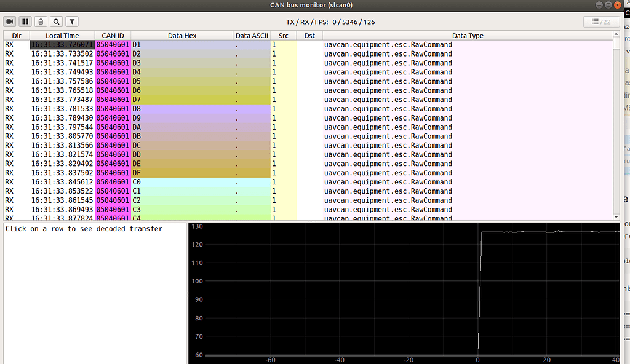Select timestamp 16:31:33.781533

[62, 109]
